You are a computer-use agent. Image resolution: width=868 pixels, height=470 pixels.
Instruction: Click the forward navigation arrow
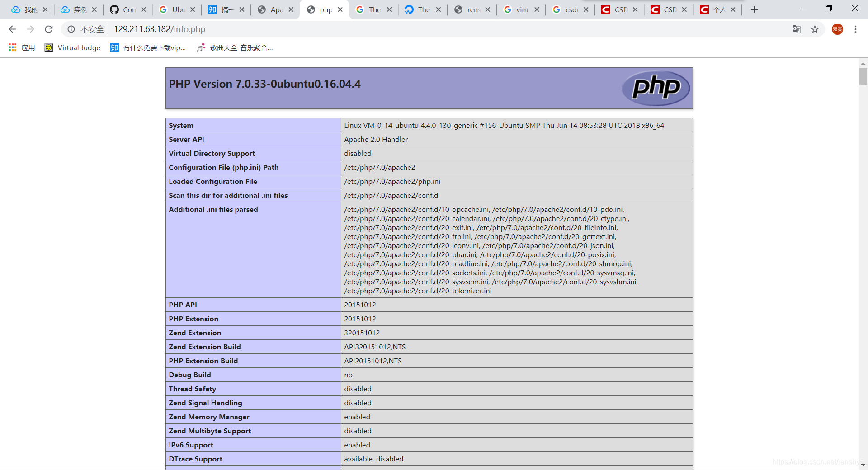(30, 29)
